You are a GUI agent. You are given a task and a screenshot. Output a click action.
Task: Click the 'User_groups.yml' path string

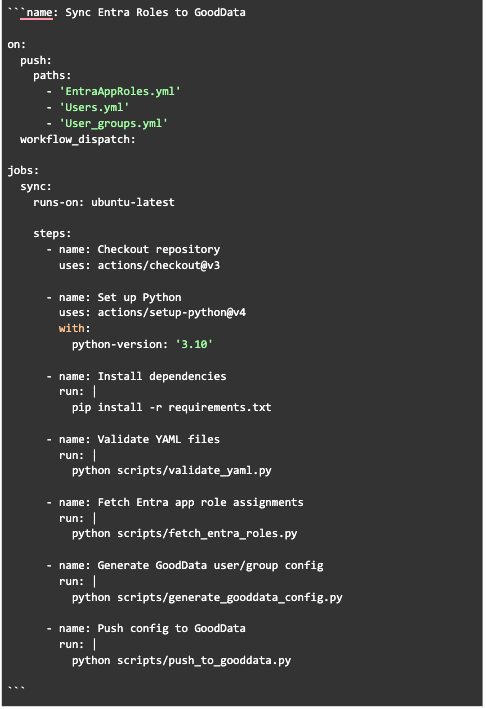click(113, 123)
